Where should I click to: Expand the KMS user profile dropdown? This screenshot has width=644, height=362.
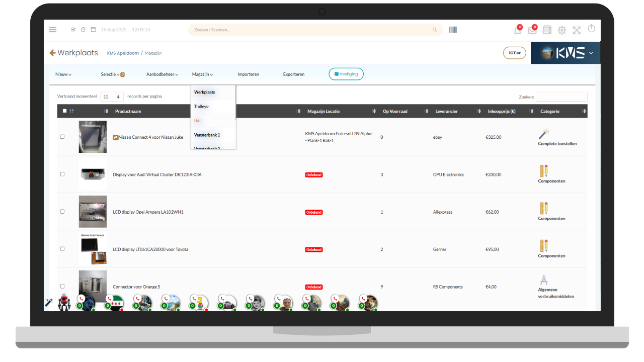click(591, 53)
